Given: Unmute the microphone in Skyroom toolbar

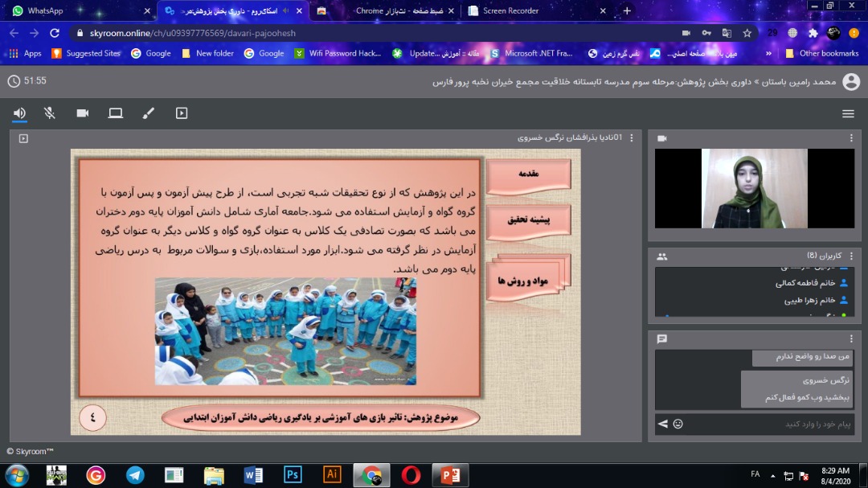Looking at the screenshot, I should click(50, 113).
